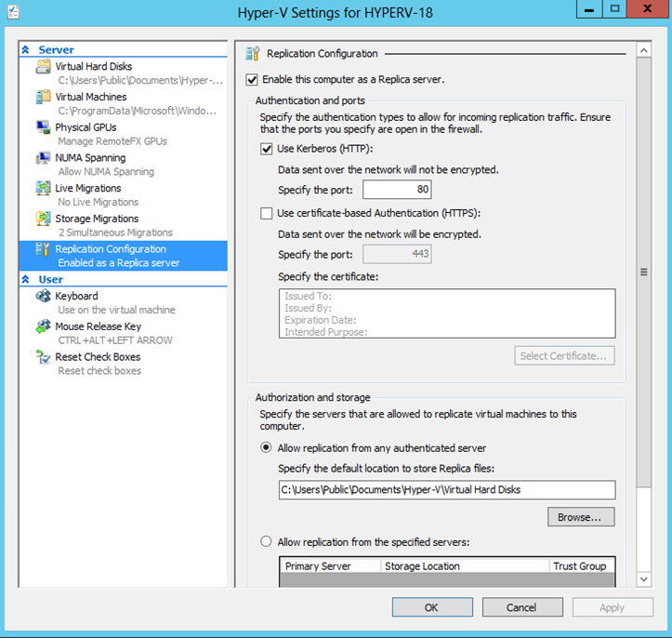
Task: Select Allow replication from any authenticated server
Action: click(x=266, y=447)
